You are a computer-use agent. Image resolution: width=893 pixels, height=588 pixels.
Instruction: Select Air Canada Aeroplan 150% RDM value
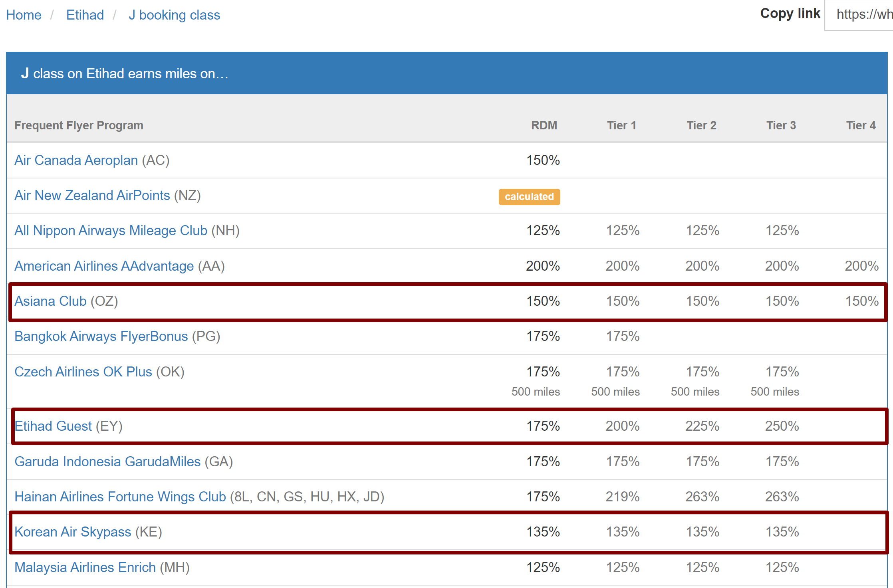coord(543,160)
